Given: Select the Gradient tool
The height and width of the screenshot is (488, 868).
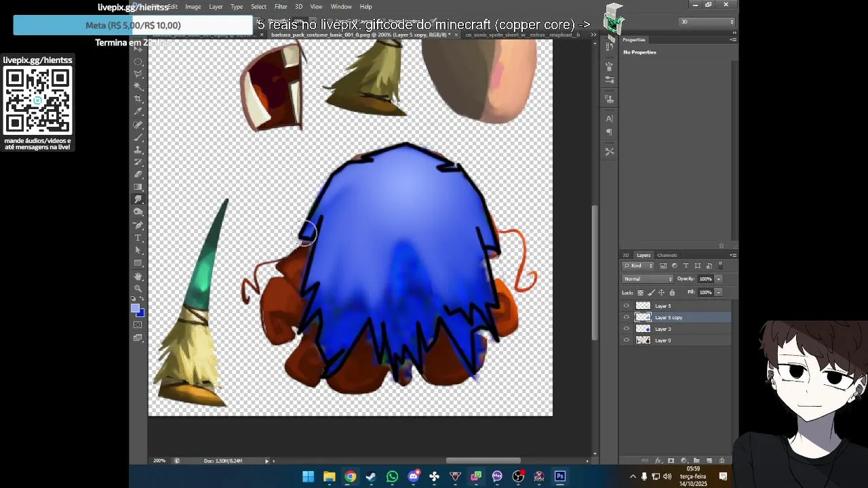Looking at the screenshot, I should [138, 187].
